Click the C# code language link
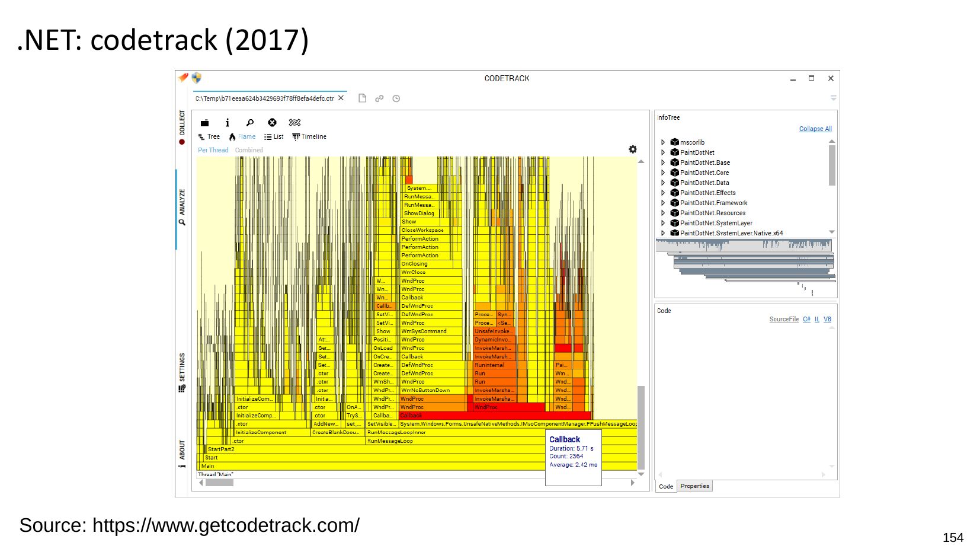This screenshot has width=980, height=552. pos(806,319)
